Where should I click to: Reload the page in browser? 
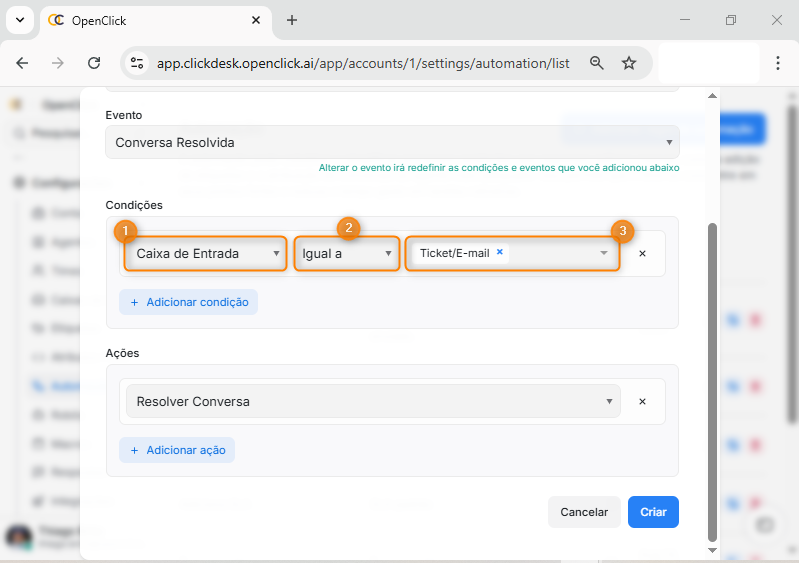point(94,63)
